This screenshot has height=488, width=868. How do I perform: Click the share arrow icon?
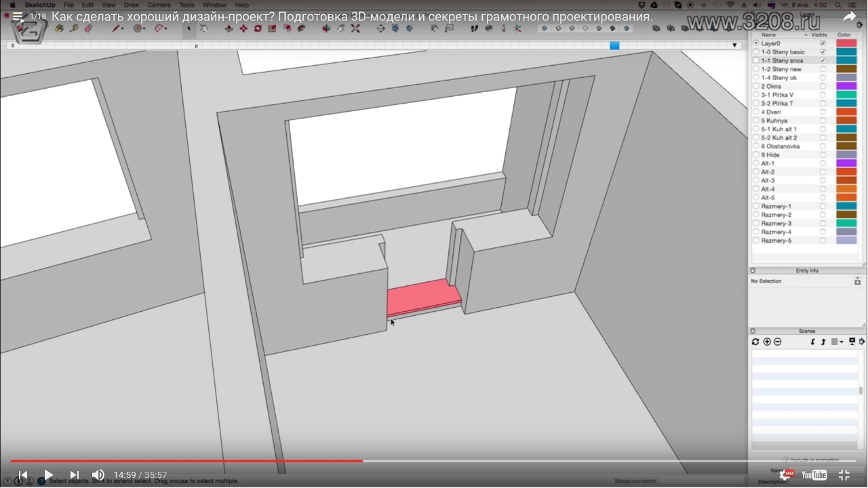point(849,17)
